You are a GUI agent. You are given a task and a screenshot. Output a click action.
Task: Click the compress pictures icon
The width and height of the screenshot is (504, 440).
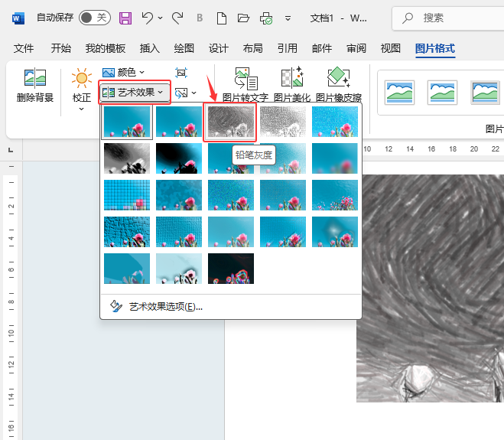(181, 73)
